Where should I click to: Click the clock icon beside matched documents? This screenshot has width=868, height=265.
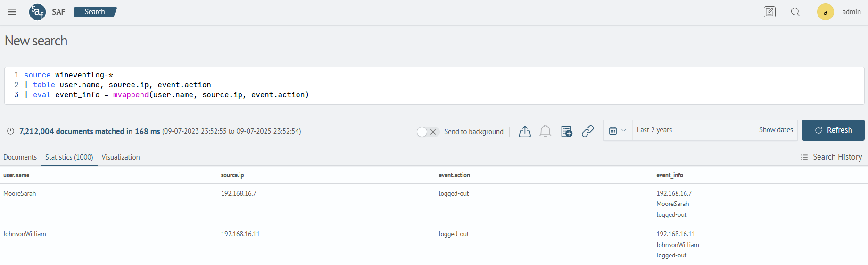tap(11, 131)
